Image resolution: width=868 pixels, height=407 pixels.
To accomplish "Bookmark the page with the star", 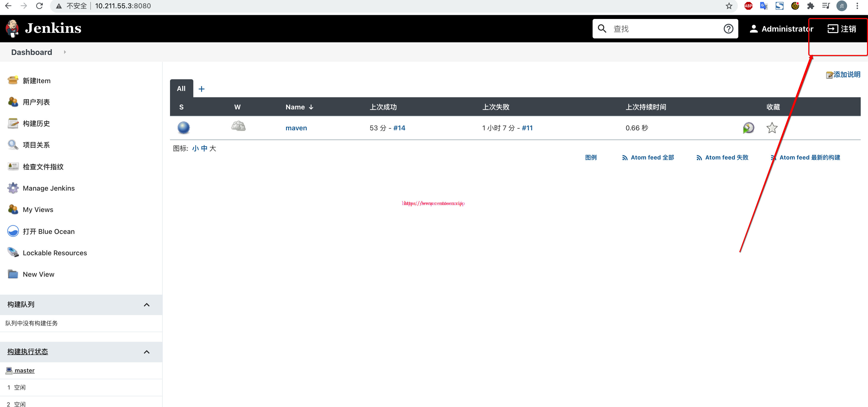I will [729, 6].
